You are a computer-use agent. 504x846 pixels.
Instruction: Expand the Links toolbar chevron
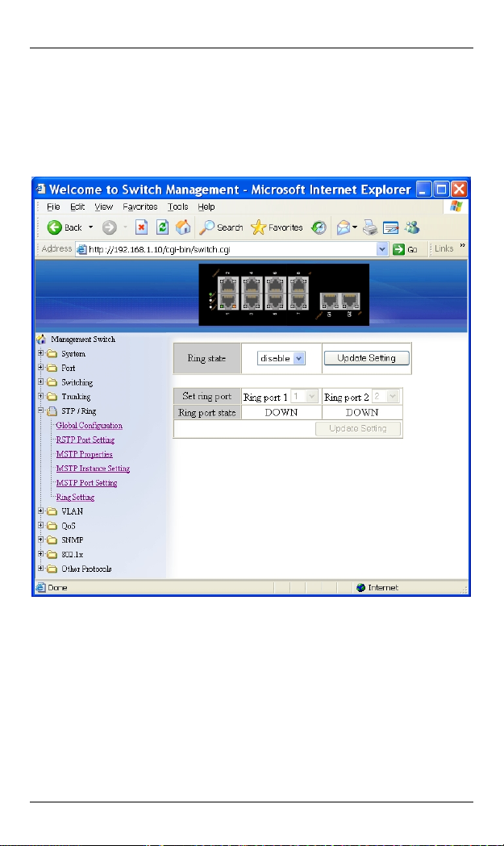(462, 245)
